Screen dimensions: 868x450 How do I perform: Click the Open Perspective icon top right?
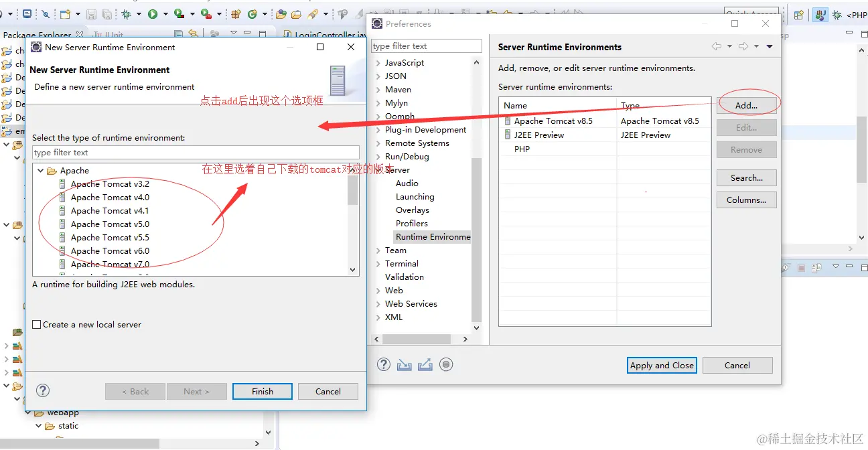[x=798, y=15]
